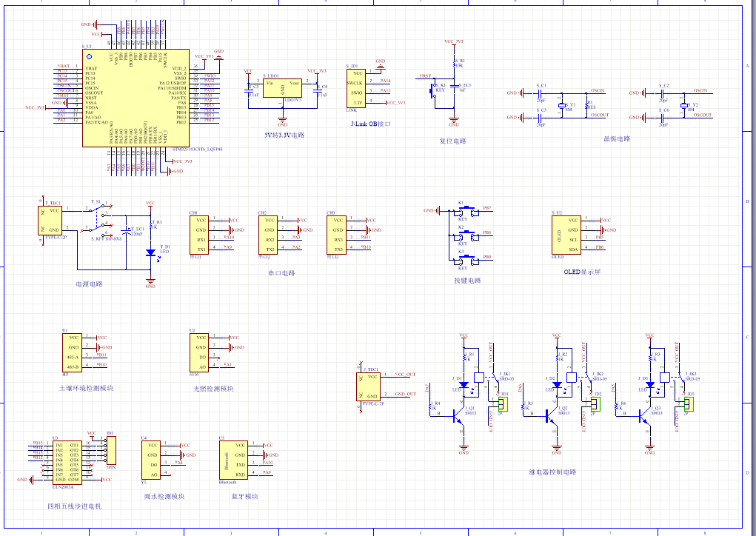This screenshot has height=536, width=756.
Task: Click the 继电器控制电路 title label
Action: tap(552, 472)
